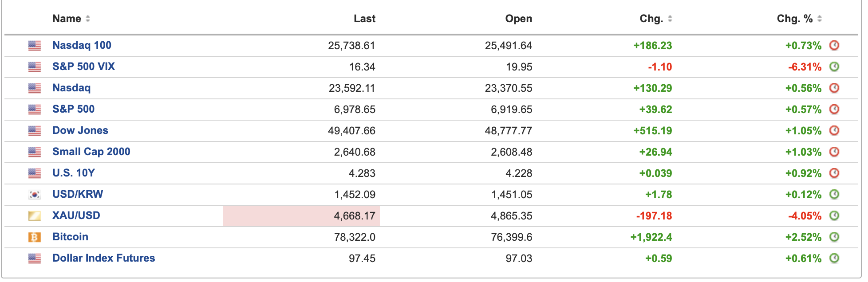Open the XAU/USD gold quote link
The height and width of the screenshot is (282, 868).
tap(76, 215)
